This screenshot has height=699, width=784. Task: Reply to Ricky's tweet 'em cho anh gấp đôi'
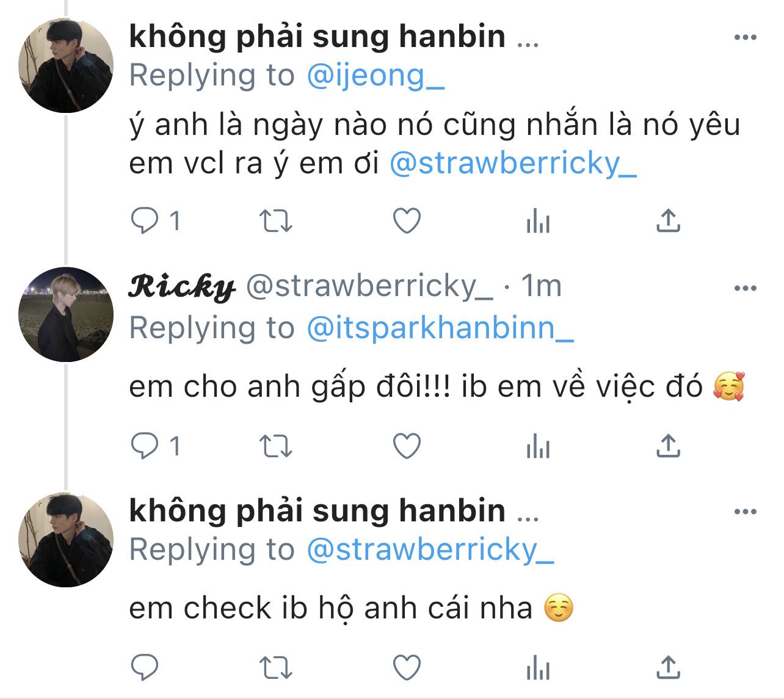pos(145,446)
